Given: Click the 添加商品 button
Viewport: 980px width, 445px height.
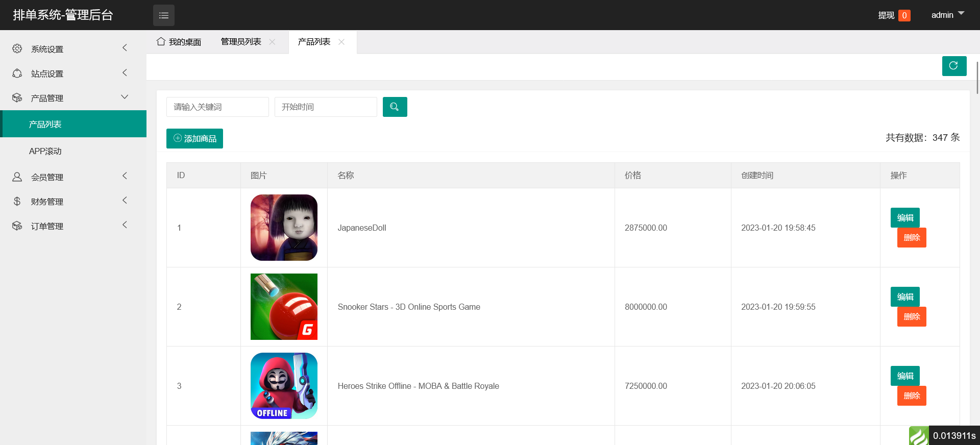Looking at the screenshot, I should coord(194,138).
